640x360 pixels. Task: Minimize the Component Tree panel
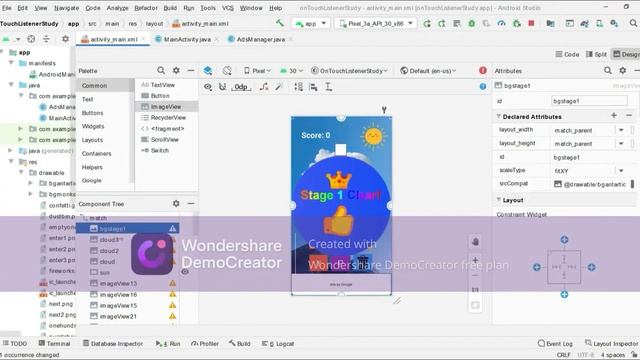coord(191,203)
